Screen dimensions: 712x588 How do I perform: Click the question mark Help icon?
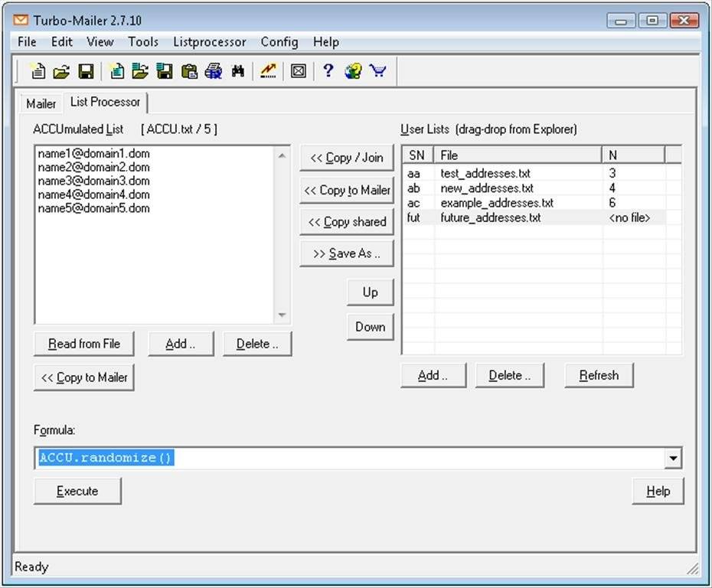click(x=328, y=71)
